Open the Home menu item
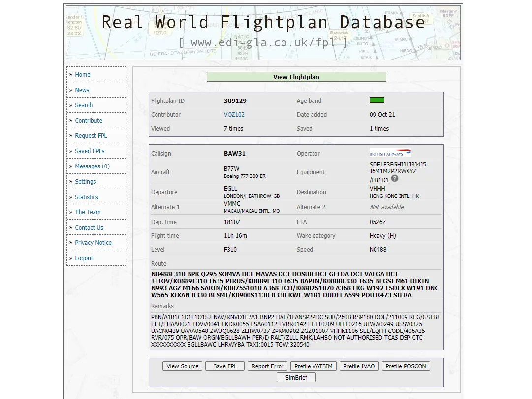The height and width of the screenshot is (399, 532). (83, 75)
